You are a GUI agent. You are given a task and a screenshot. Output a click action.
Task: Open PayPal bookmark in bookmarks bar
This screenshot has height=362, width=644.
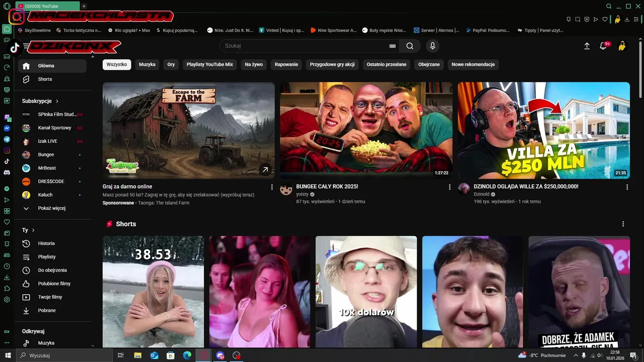(x=488, y=30)
